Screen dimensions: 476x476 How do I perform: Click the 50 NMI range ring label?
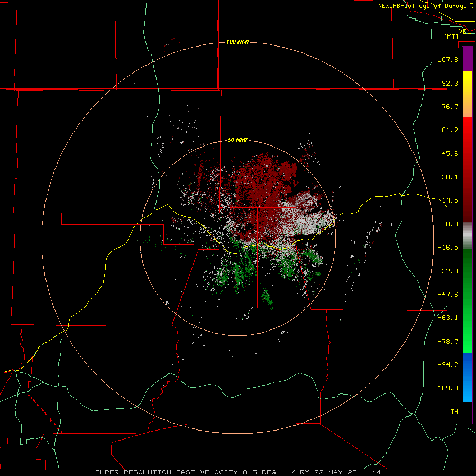pos(237,140)
